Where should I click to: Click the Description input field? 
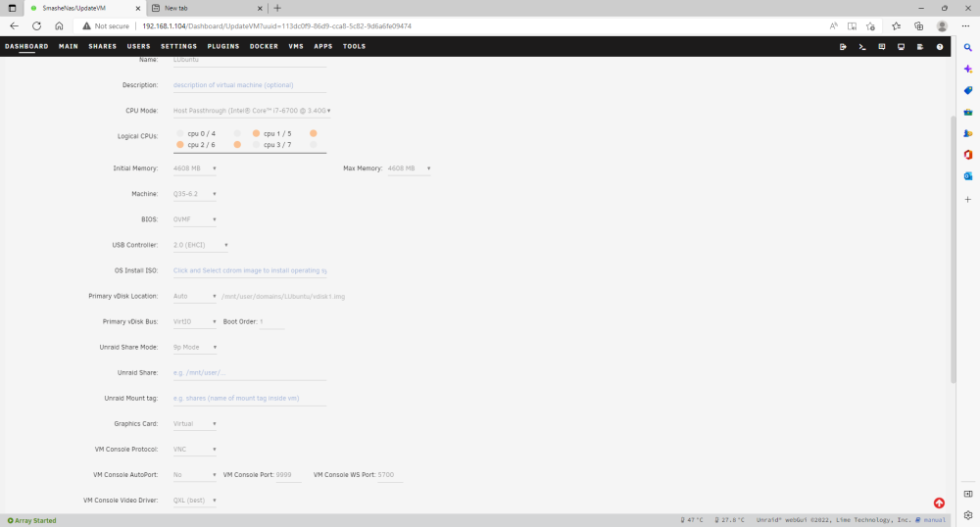point(249,85)
